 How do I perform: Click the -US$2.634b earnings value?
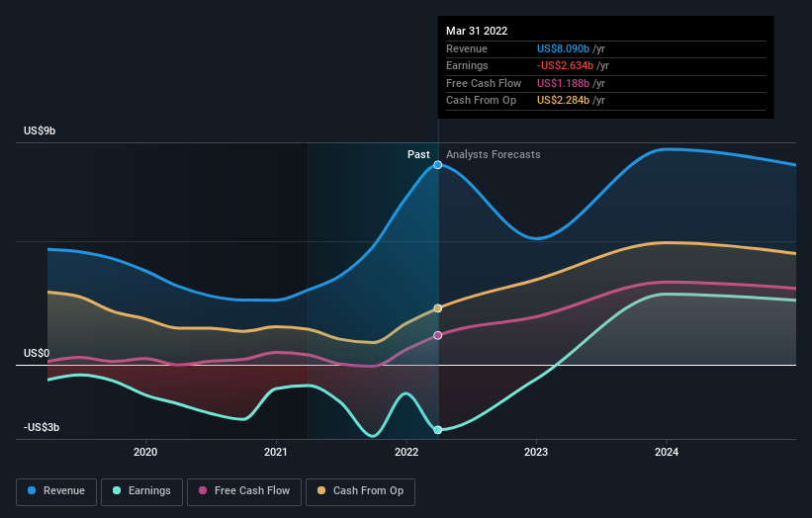pos(565,65)
